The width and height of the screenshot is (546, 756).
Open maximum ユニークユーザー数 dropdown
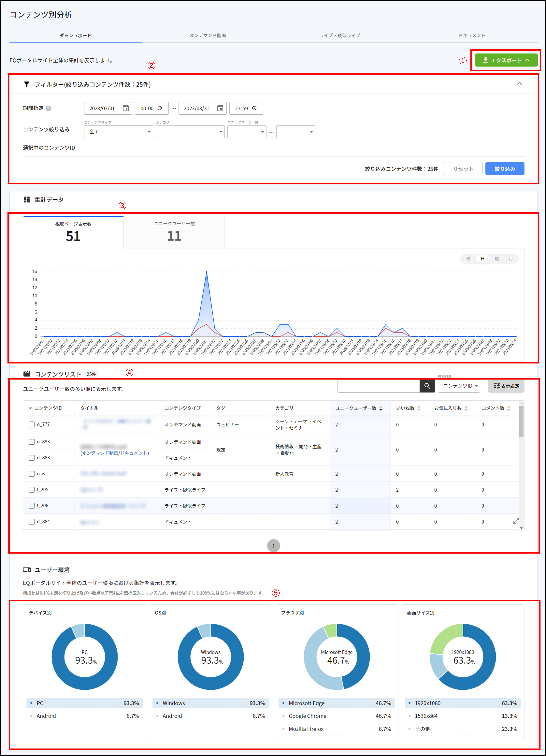[x=296, y=132]
